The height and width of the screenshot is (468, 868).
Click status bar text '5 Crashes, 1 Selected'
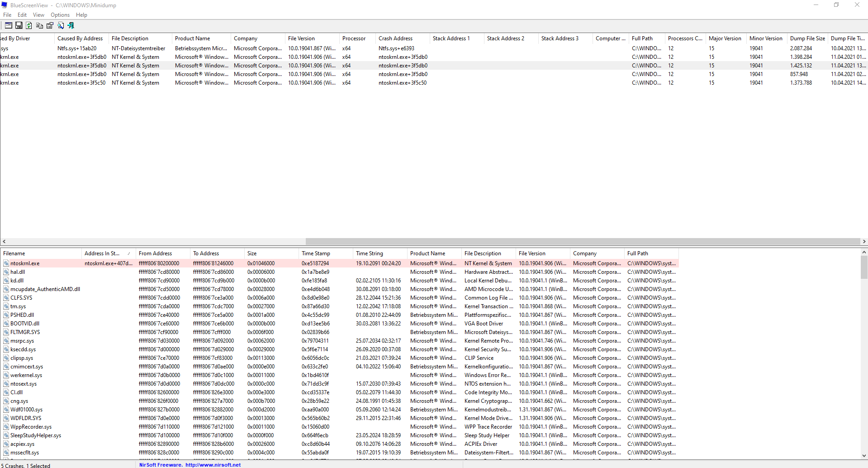[26, 465]
